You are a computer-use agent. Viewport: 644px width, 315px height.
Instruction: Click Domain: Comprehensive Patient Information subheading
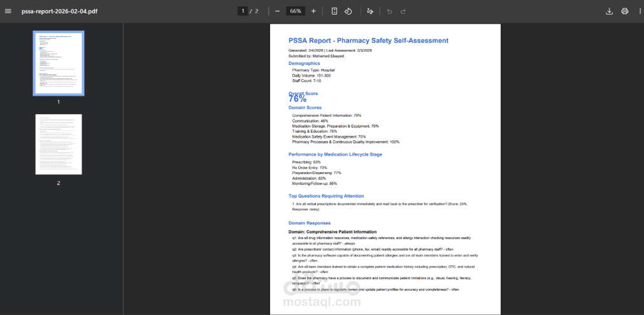(x=333, y=232)
